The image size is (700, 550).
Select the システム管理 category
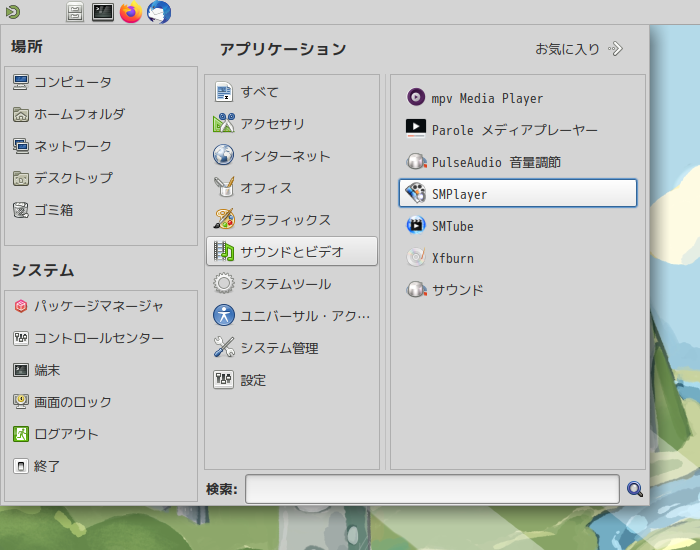(x=292, y=348)
